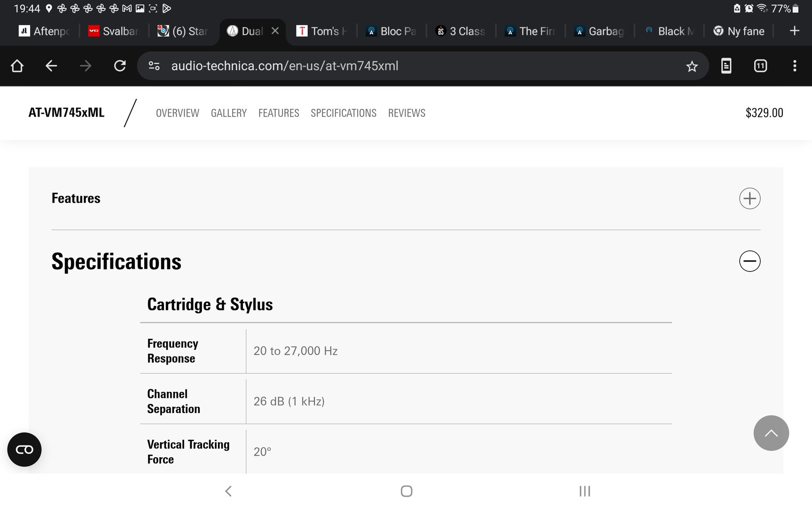Viewport: 812px width, 508px height.
Task: Expand the Features section with plus icon
Action: (750, 198)
